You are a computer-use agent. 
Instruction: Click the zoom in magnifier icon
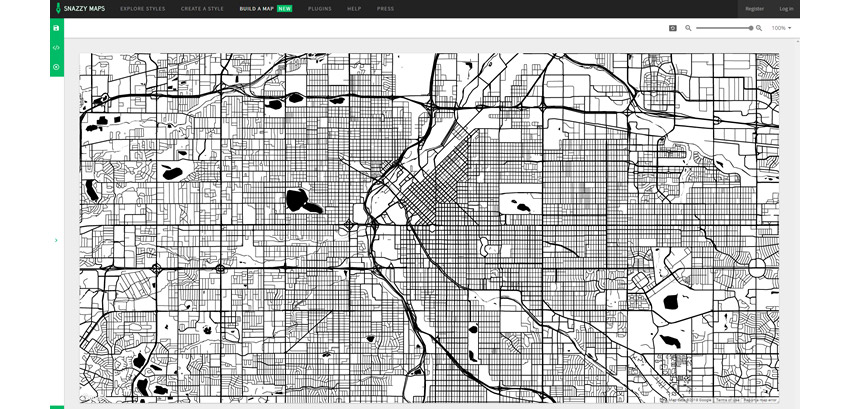760,28
